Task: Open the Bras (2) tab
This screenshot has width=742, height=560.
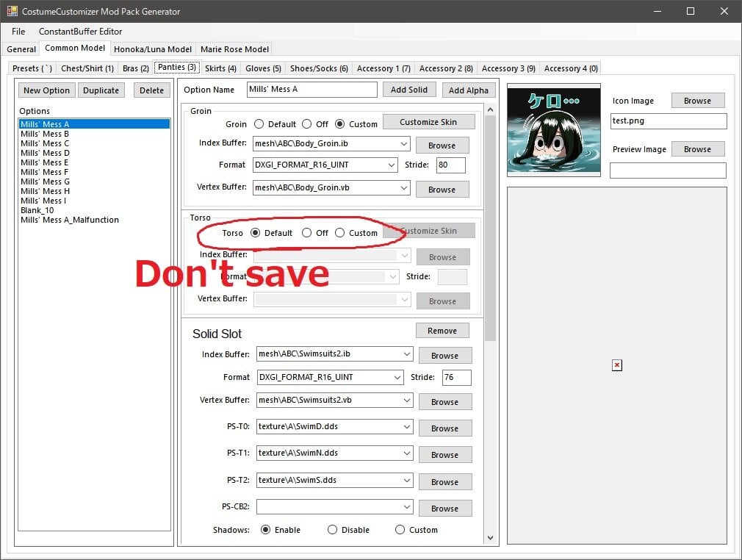Action: point(136,68)
